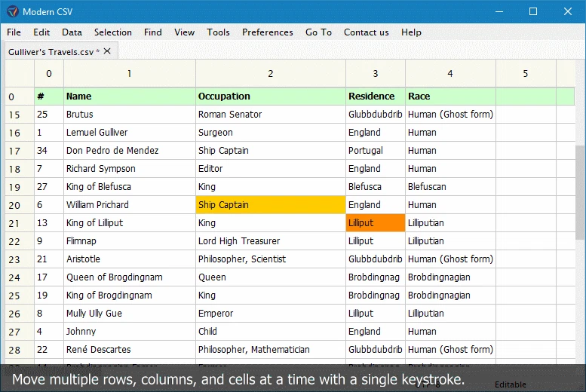
Task: Click the Occupation header cell
Action: pos(271,96)
